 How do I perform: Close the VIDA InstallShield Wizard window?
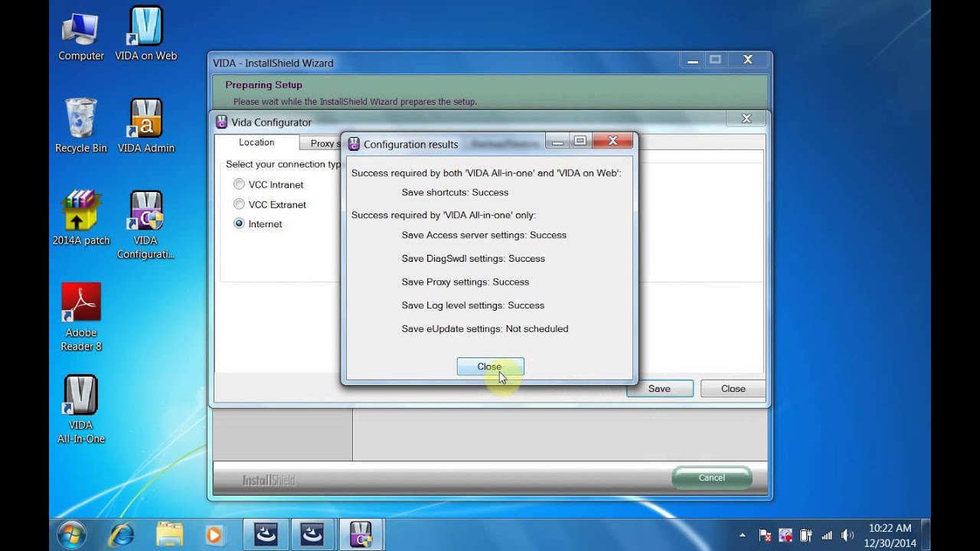748,60
